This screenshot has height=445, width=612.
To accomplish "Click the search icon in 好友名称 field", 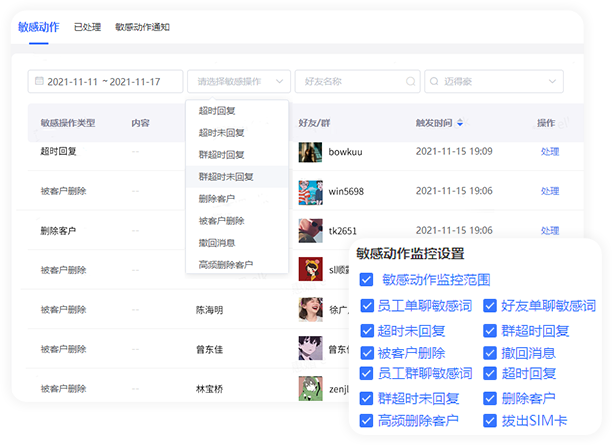I will pyautogui.click(x=410, y=81).
